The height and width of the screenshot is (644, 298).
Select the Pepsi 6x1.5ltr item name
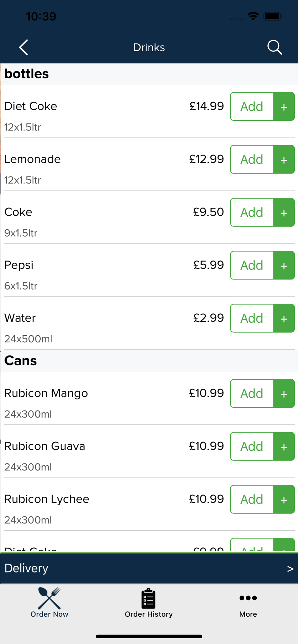click(x=19, y=265)
